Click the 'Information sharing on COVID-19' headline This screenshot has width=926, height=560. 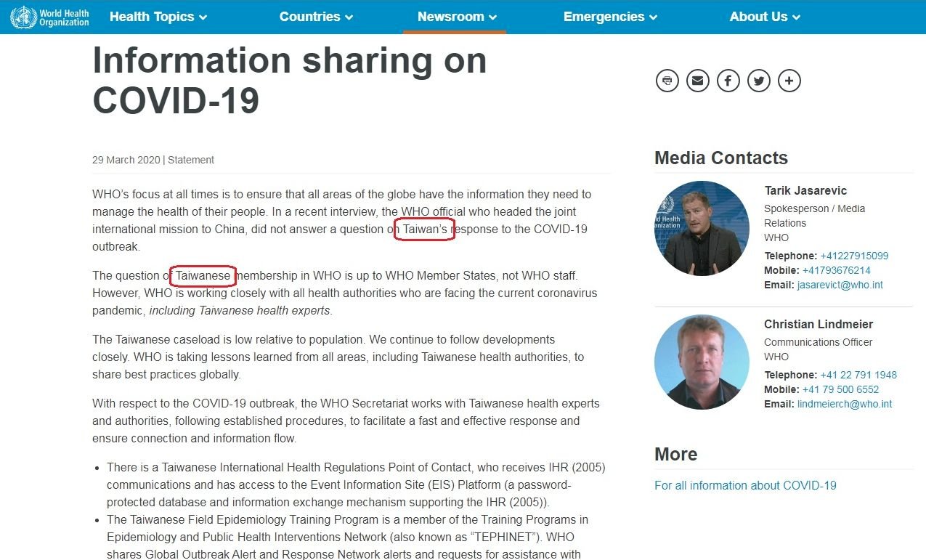tap(289, 80)
